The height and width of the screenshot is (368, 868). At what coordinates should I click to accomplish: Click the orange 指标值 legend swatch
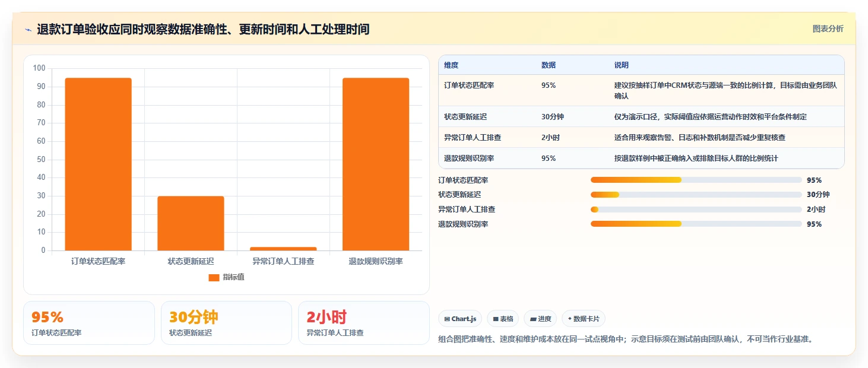(x=214, y=278)
